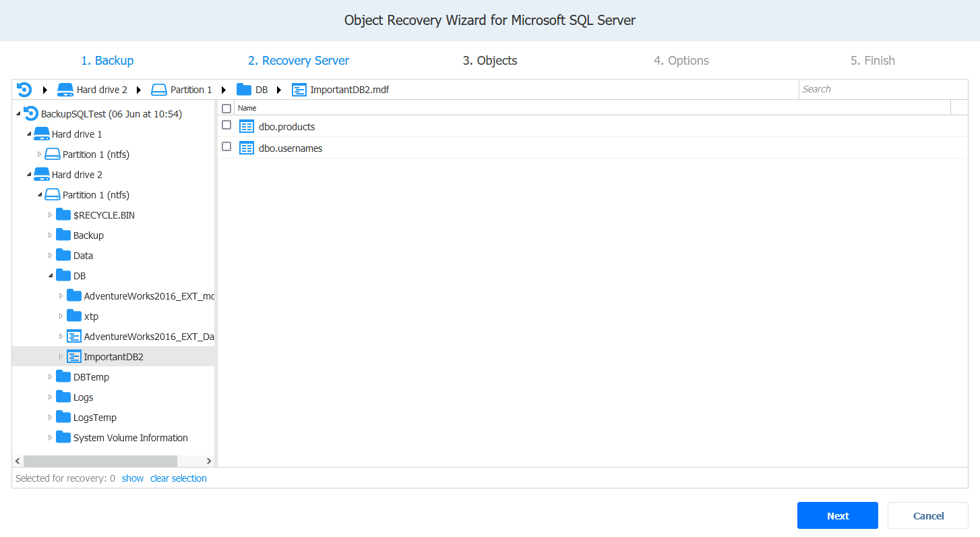The width and height of the screenshot is (980, 537).
Task: Select step 4. Options
Action: [x=681, y=61]
